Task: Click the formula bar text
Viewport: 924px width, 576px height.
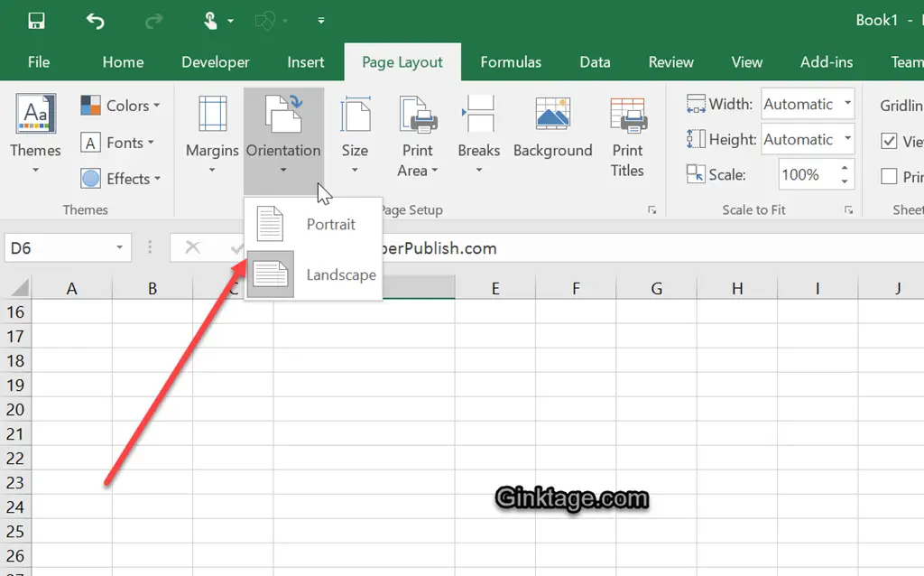Action: (x=439, y=248)
